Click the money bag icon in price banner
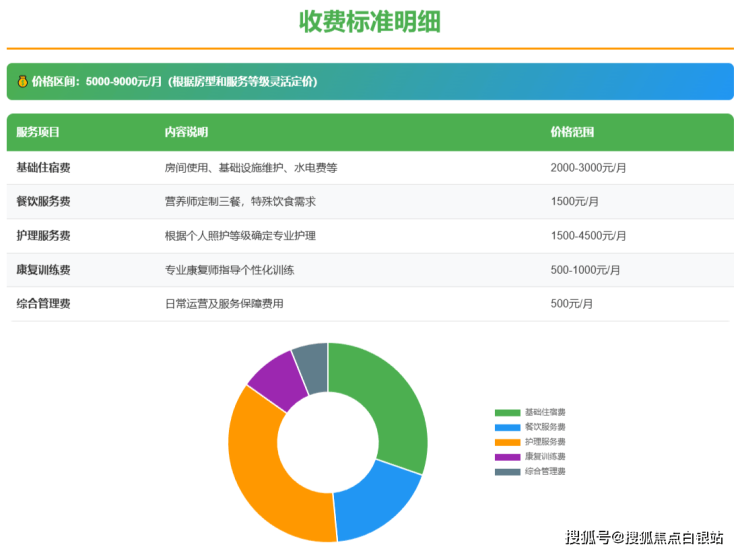 coord(21,82)
